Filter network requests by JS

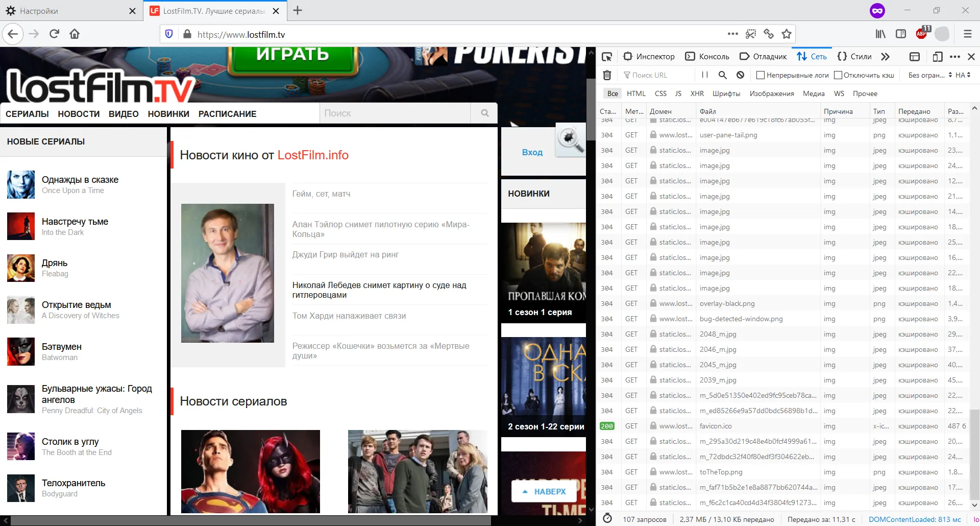pyautogui.click(x=678, y=93)
